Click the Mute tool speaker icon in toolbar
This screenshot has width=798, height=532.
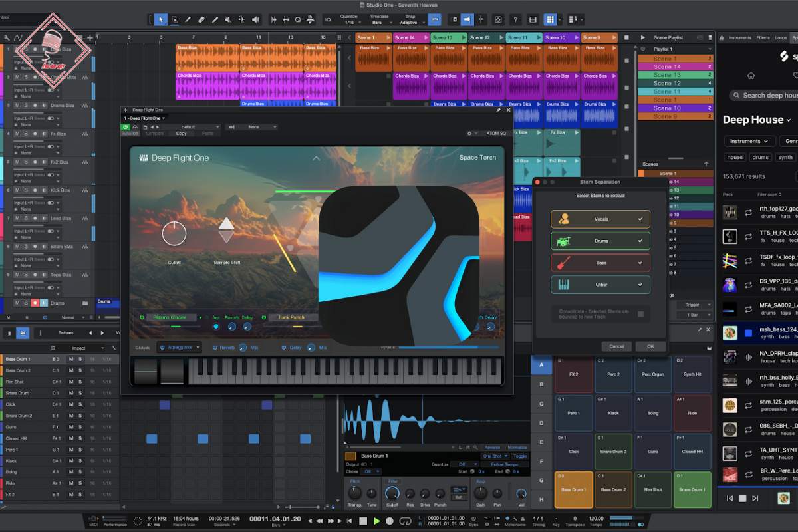(227, 20)
